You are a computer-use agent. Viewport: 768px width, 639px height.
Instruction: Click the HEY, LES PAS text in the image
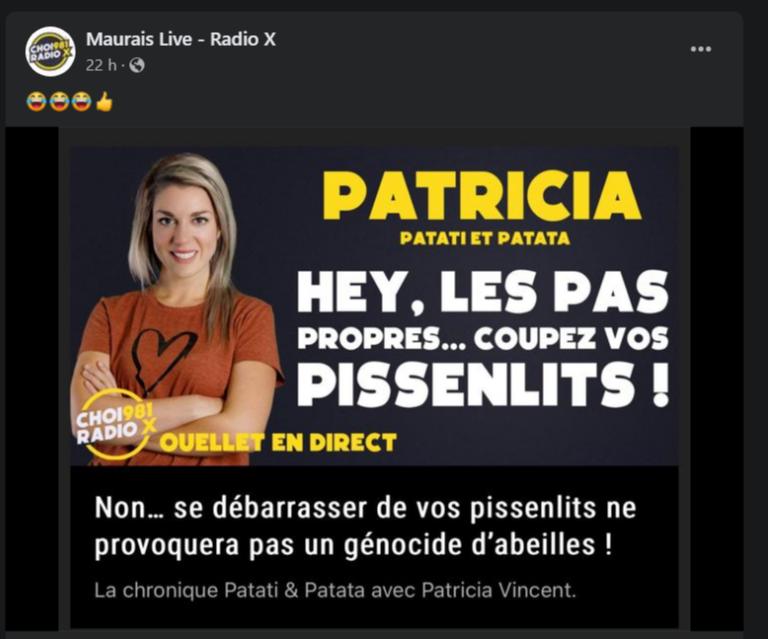coord(483,292)
